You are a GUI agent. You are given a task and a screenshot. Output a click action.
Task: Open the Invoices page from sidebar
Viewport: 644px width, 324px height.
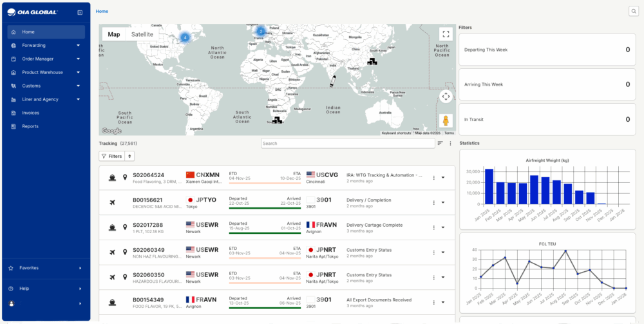pyautogui.click(x=30, y=113)
